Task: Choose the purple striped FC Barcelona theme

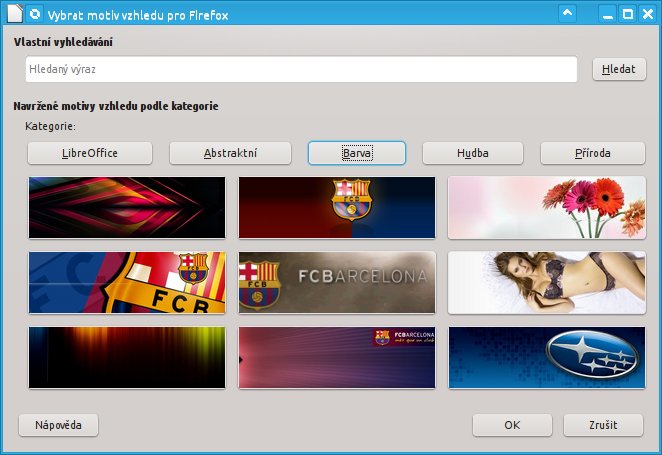Action: pos(337,358)
